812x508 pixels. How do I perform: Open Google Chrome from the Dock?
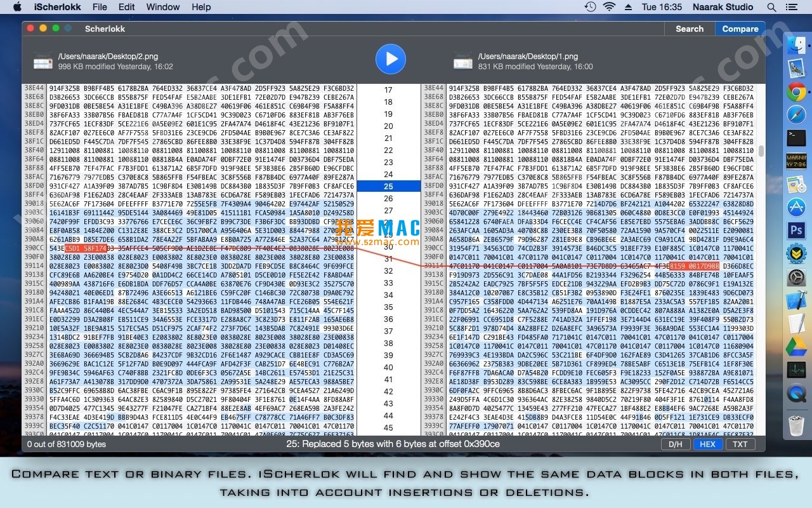click(796, 91)
